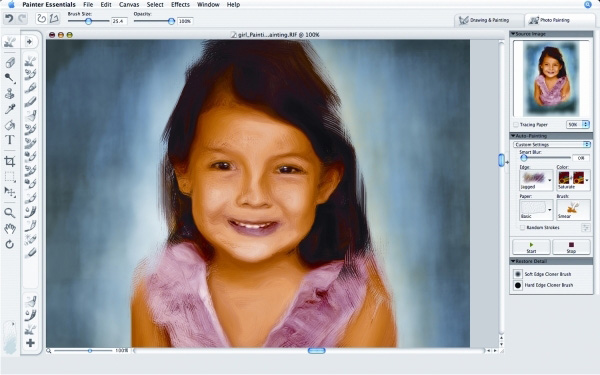Enable the Random Strokes checkbox
Image resolution: width=600 pixels, height=375 pixels.
coord(522,228)
